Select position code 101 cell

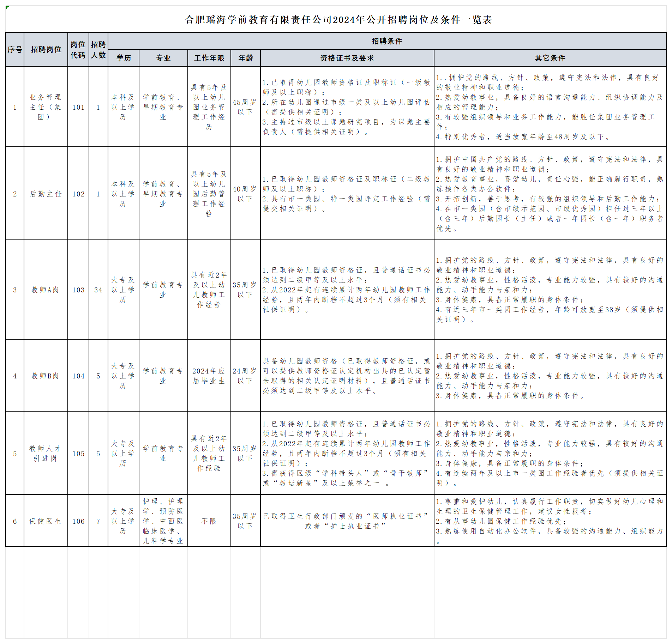tap(78, 107)
